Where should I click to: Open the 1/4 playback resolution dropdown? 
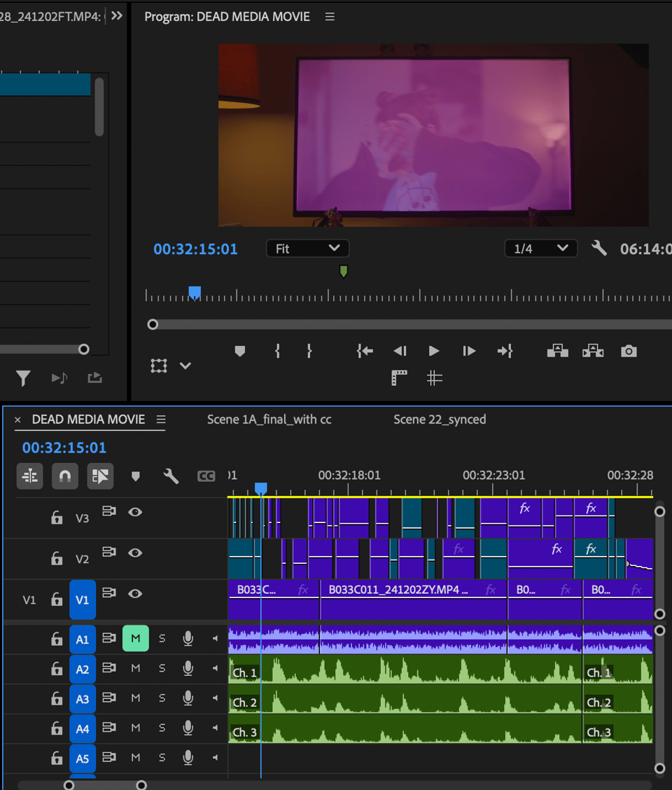(x=540, y=249)
